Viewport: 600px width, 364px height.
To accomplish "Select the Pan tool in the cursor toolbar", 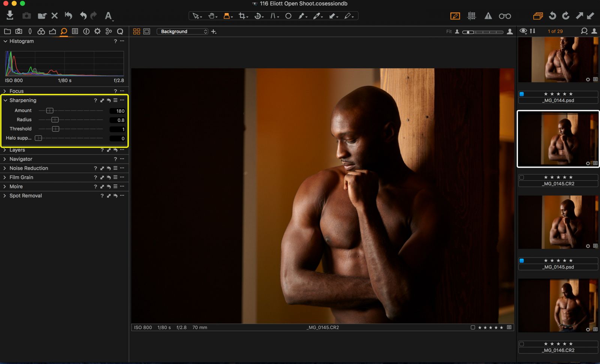I will click(x=211, y=16).
